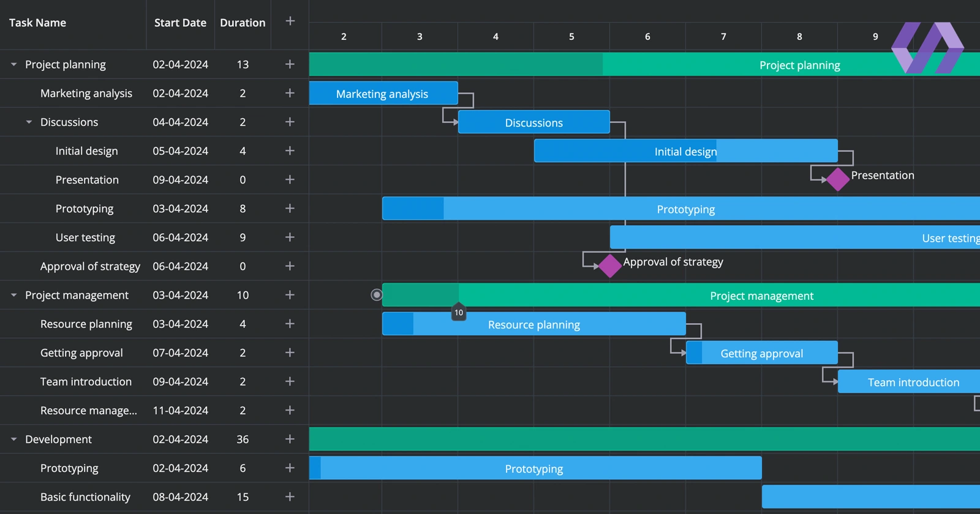Select the User testing task bar
The width and height of the screenshot is (980, 514).
795,237
